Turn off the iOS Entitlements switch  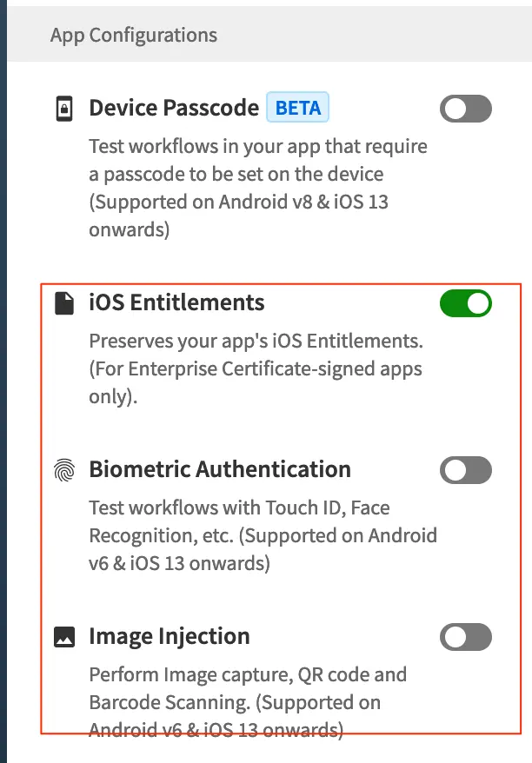(x=466, y=303)
